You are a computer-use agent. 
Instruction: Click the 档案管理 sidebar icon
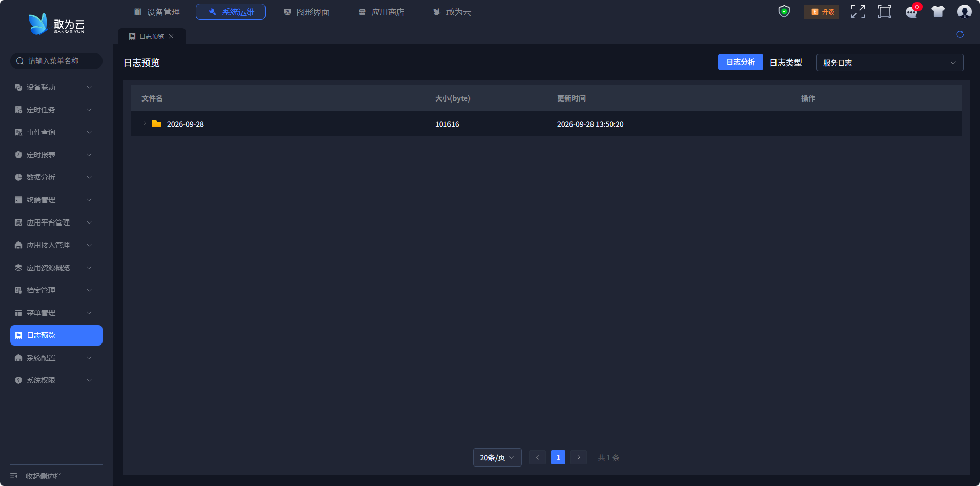click(x=18, y=290)
